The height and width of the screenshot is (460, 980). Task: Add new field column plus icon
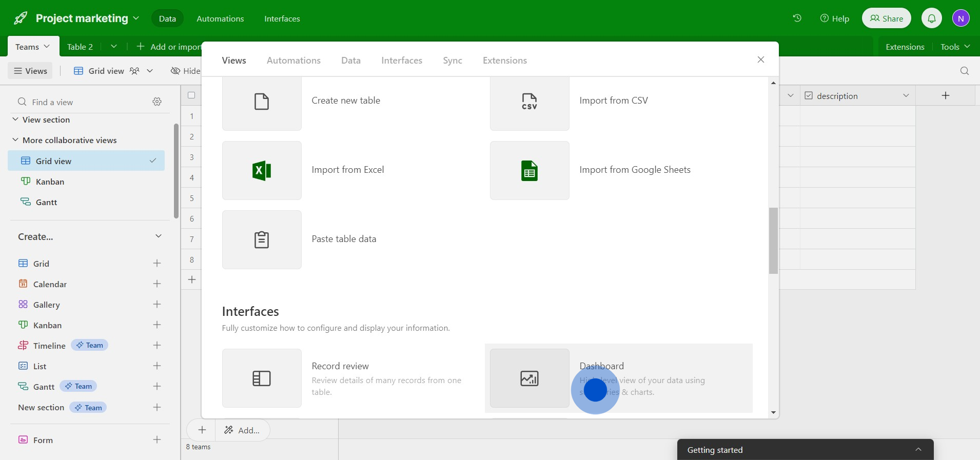point(946,95)
